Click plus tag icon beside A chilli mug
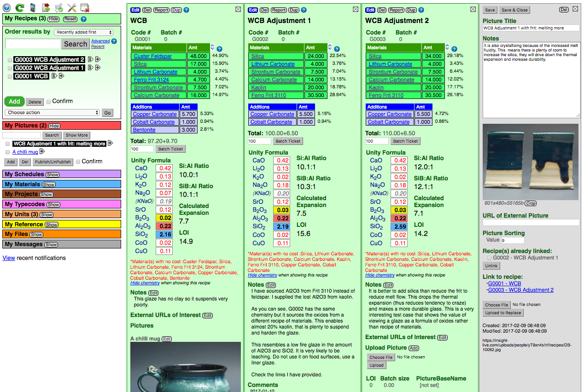This screenshot has height=392, width=584. point(42,151)
